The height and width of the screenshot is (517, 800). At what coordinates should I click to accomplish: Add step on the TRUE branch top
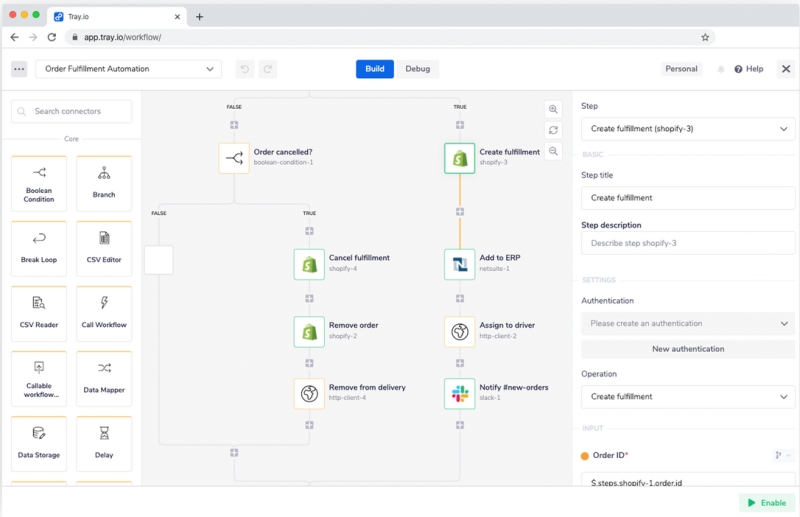460,125
